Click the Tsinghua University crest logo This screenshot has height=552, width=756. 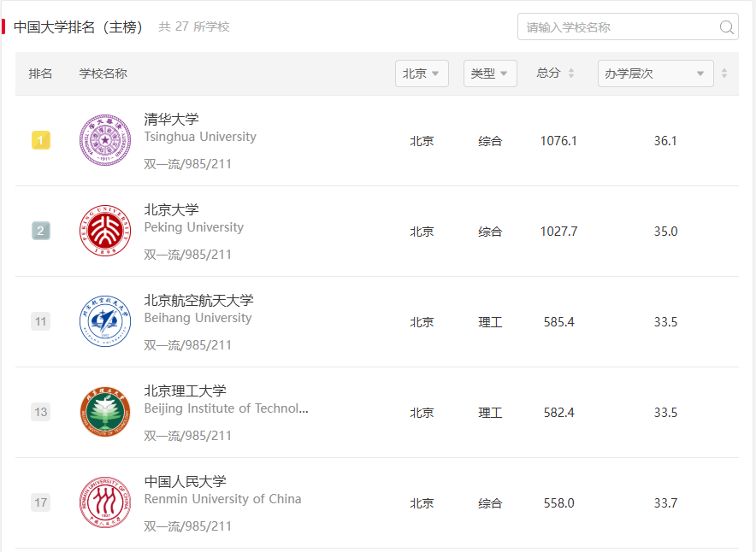[x=104, y=140]
